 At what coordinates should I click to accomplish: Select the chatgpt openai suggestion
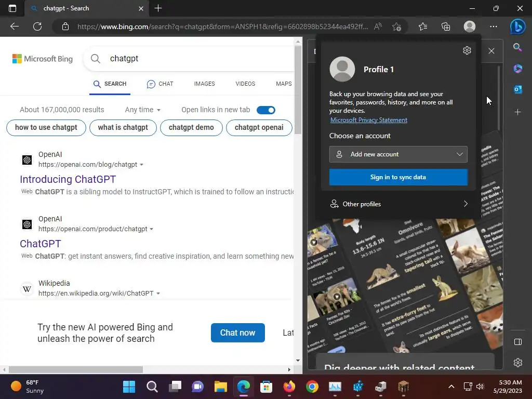[x=259, y=128]
